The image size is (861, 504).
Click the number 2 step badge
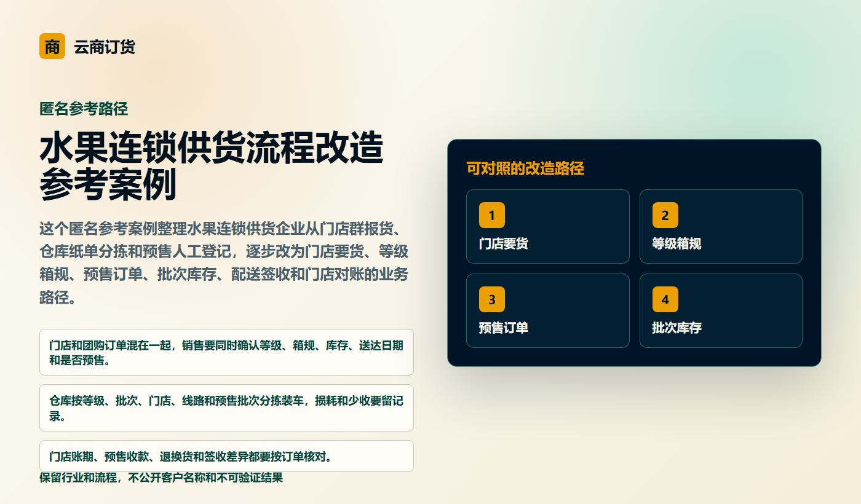tap(665, 215)
